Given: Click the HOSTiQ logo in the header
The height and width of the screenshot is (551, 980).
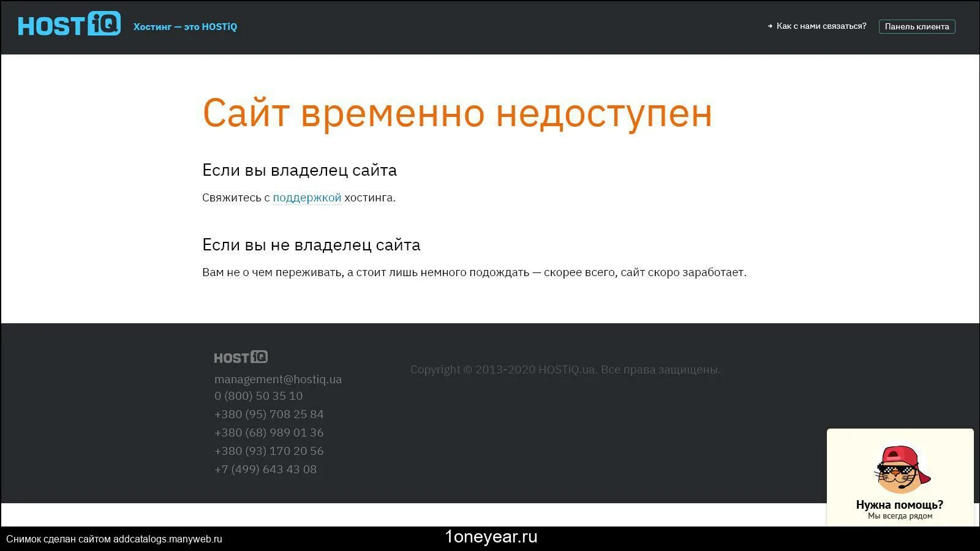Looking at the screenshot, I should pos(69,24).
